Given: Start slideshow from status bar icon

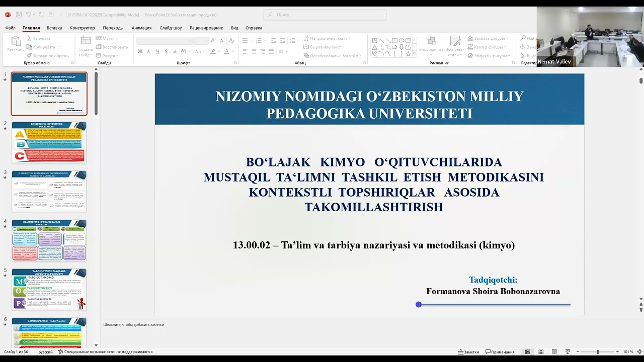Looking at the screenshot, I should coord(568,352).
